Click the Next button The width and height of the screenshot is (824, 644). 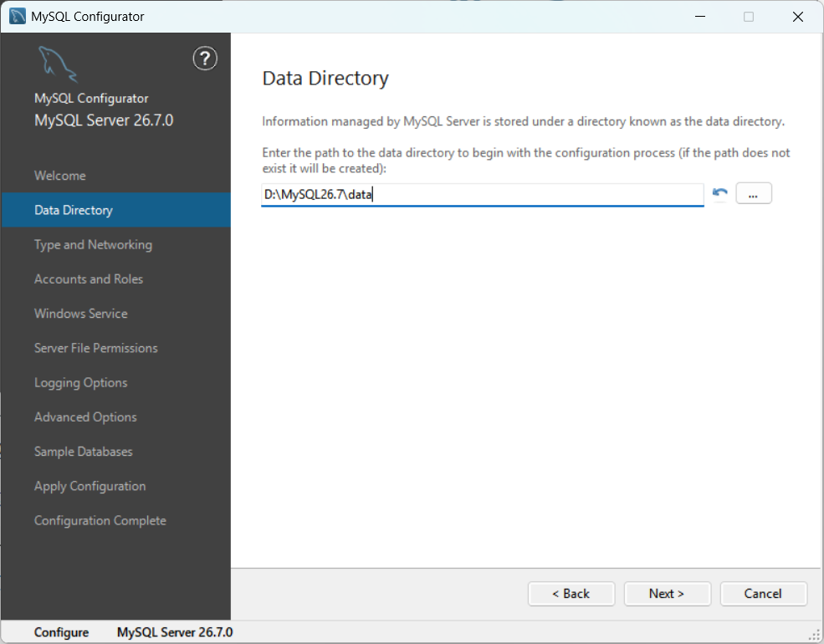[x=667, y=594]
